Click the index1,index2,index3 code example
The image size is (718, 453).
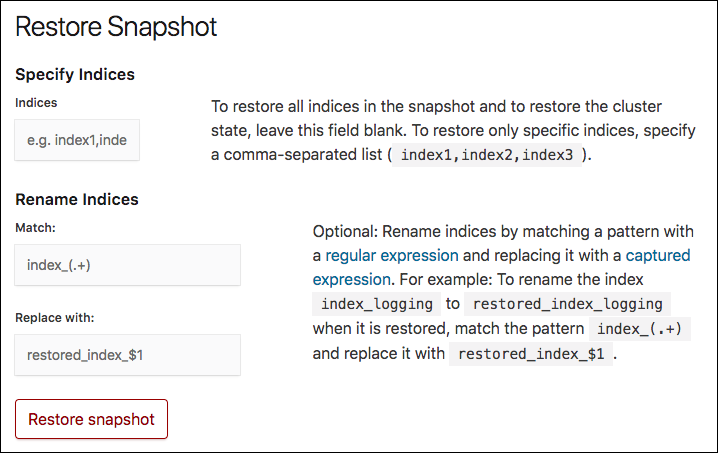pyautogui.click(x=487, y=155)
